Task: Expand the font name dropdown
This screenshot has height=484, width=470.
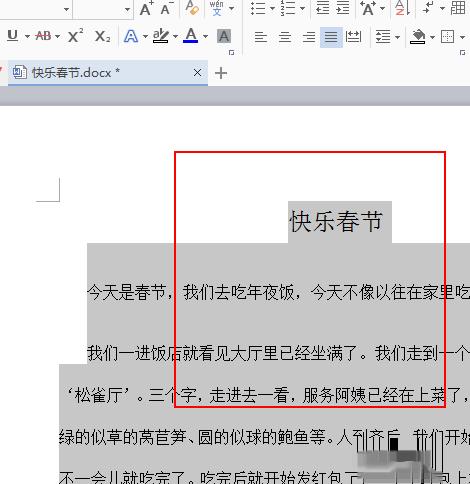Action: coord(67,9)
